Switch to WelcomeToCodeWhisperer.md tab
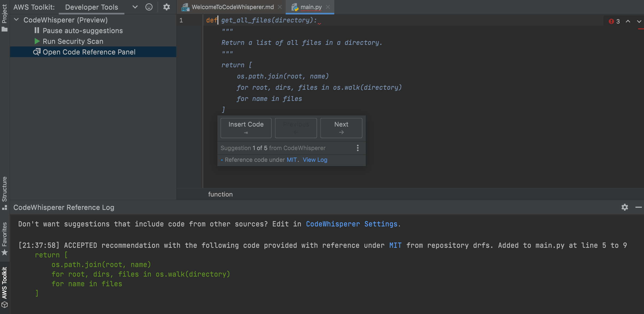 click(x=233, y=7)
